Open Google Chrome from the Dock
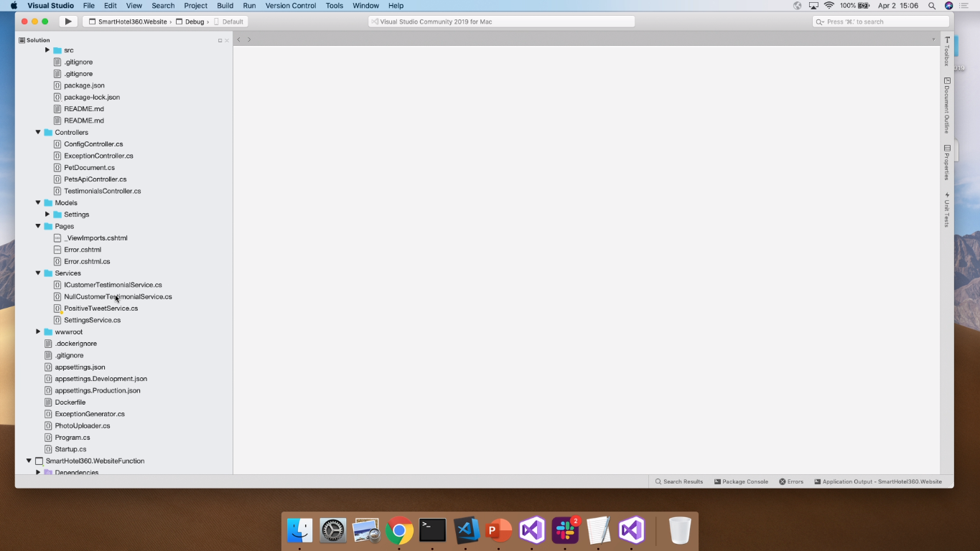 (x=399, y=531)
